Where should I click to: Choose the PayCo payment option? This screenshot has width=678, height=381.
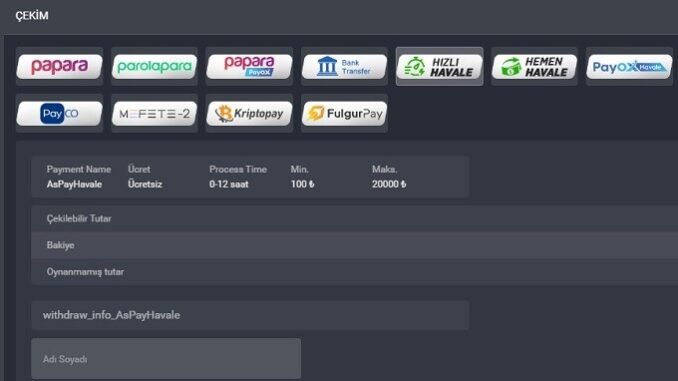pyautogui.click(x=59, y=113)
